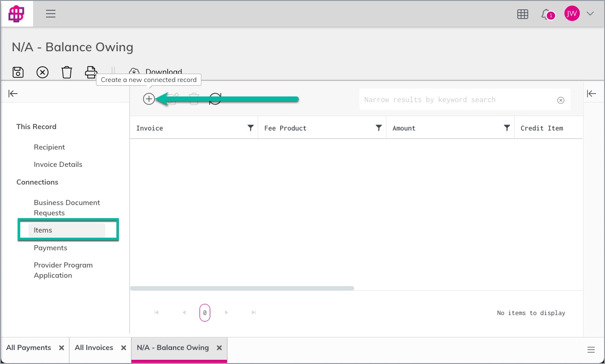Viewport: 605px width, 364px height.
Task: Create a new connected record plus icon
Action: [149, 99]
